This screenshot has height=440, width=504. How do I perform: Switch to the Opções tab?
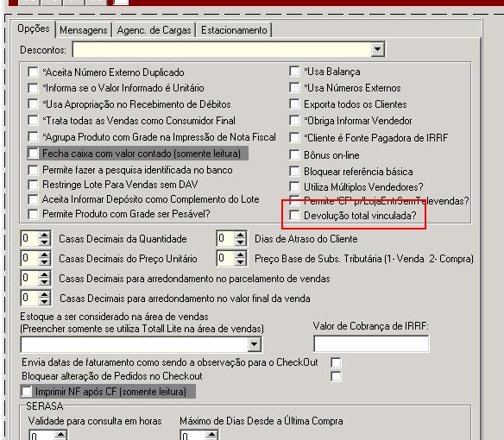[34, 28]
